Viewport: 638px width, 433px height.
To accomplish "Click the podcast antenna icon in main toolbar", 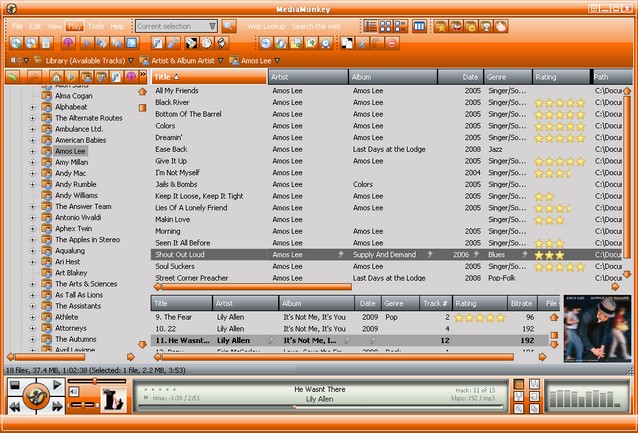I will coord(68,43).
